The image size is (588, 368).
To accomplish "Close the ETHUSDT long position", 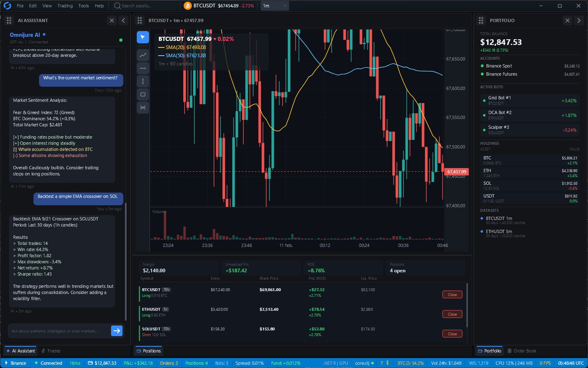I will (x=452, y=314).
